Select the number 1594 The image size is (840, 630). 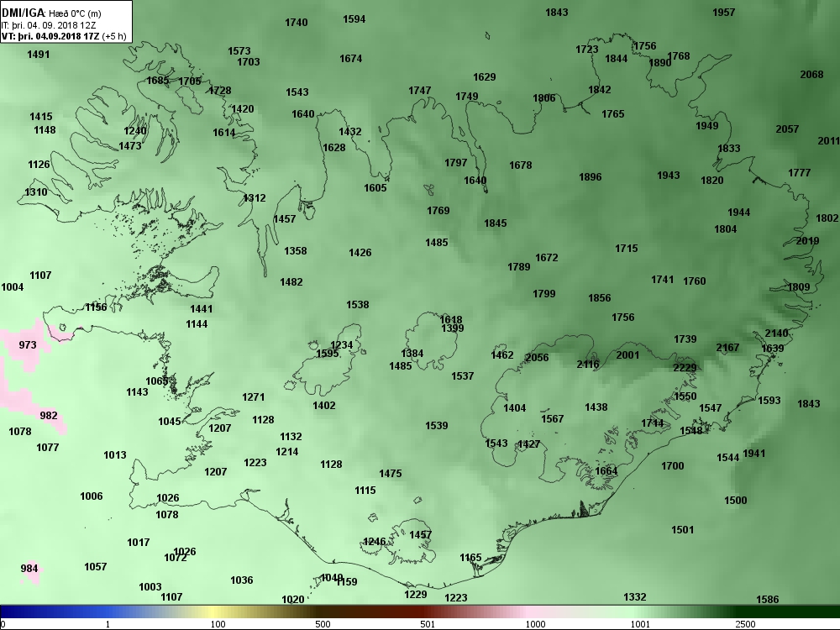354,18
